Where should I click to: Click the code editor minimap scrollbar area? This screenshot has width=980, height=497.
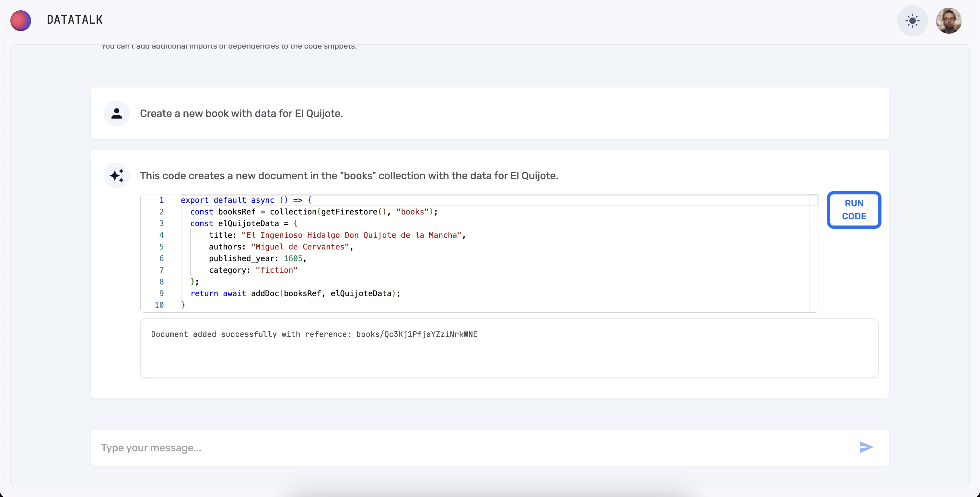click(814, 253)
